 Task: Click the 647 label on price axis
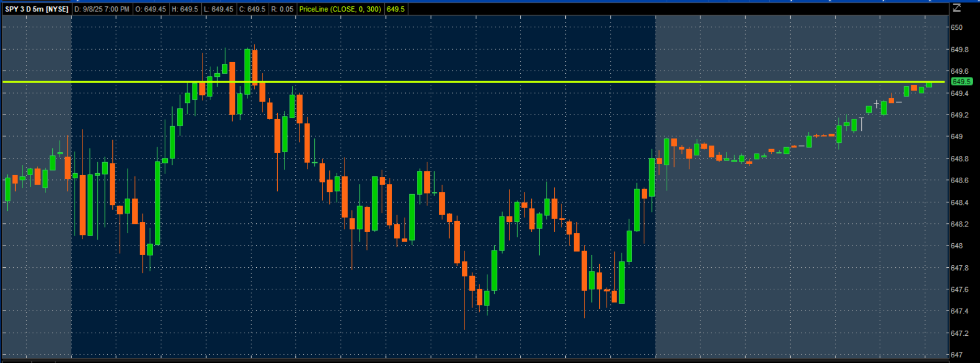point(956,355)
